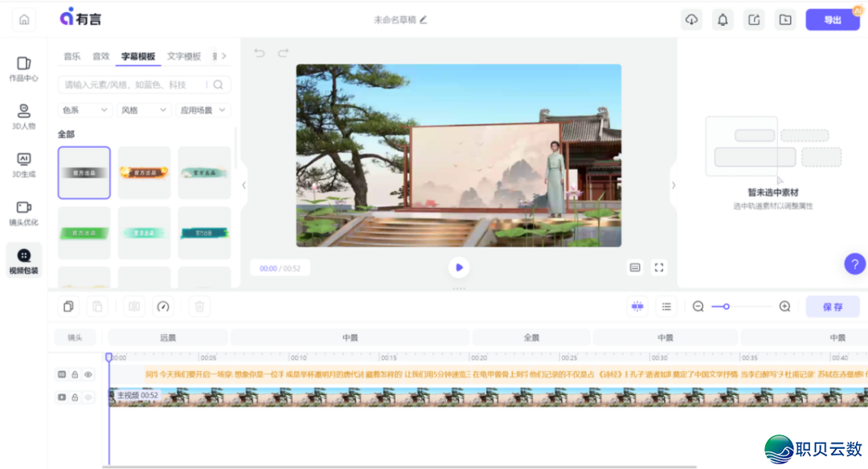Click the 保存 save button
The width and height of the screenshot is (868, 469).
(832, 306)
